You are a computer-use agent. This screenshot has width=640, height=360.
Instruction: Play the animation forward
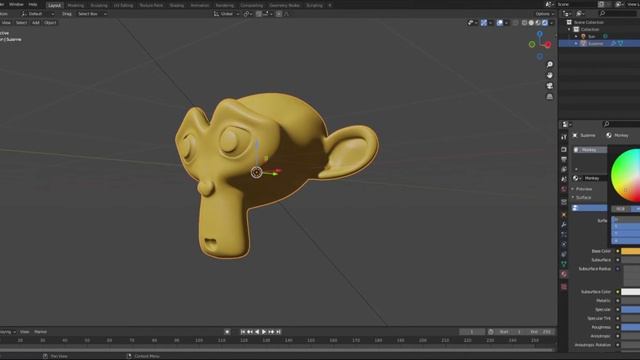point(264,332)
